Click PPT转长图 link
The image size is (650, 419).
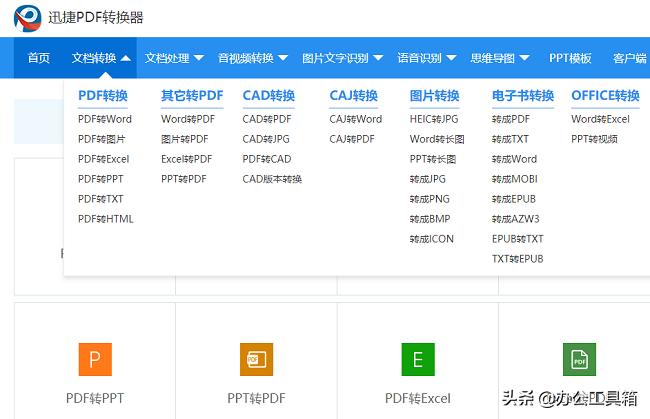click(433, 159)
